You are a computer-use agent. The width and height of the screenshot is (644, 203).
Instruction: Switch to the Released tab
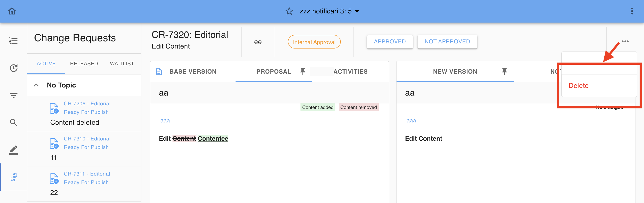pyautogui.click(x=84, y=64)
